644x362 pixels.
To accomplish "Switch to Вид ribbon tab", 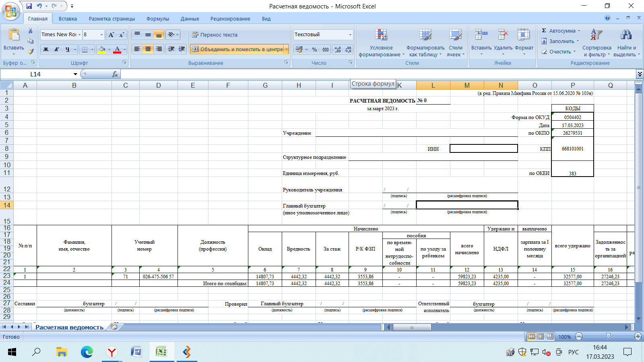I will click(266, 19).
